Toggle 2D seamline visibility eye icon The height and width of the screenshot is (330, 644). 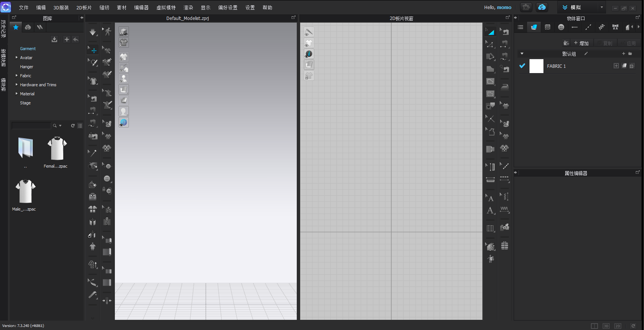pos(309,32)
